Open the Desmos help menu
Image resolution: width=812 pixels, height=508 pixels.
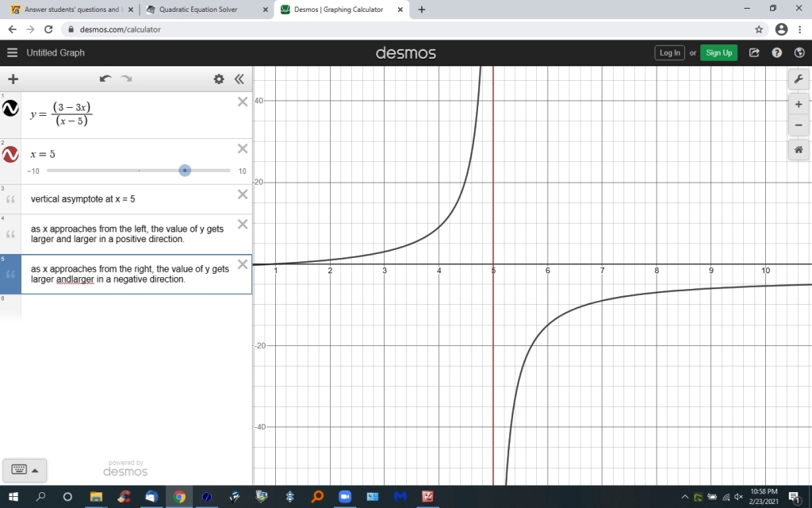coord(777,52)
